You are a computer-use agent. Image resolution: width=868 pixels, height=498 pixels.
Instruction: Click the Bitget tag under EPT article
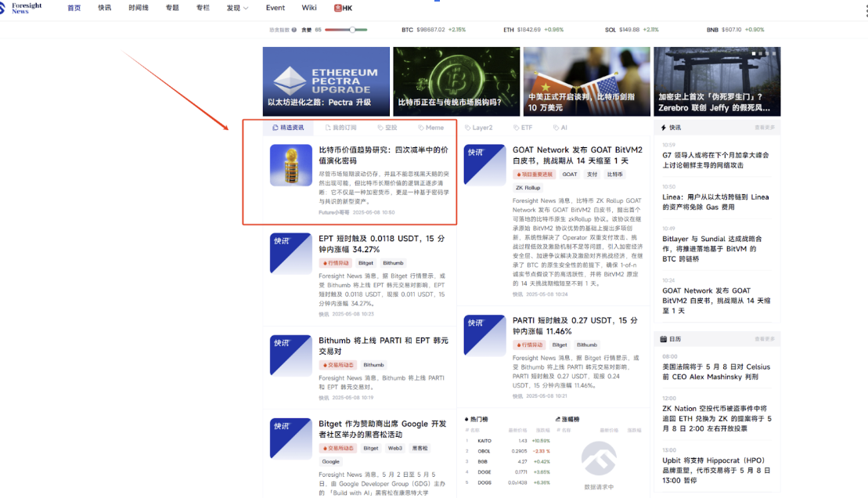click(366, 263)
